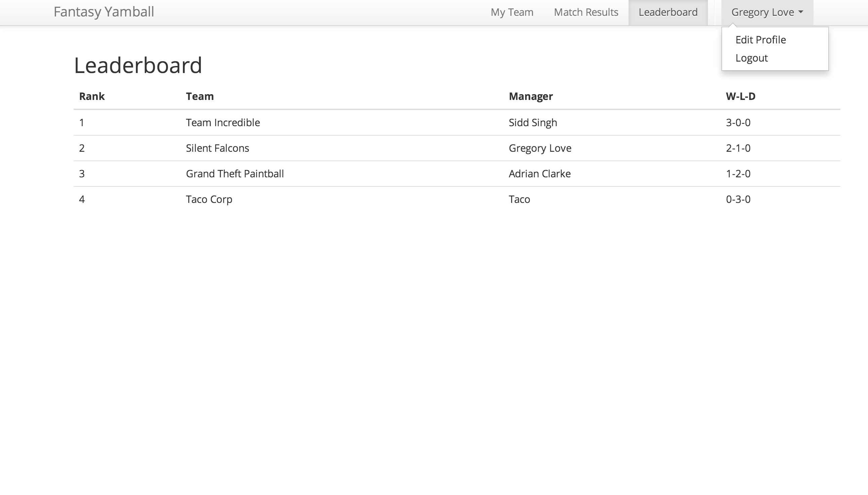The image size is (868, 495).
Task: Click the Team column header
Action: point(199,96)
